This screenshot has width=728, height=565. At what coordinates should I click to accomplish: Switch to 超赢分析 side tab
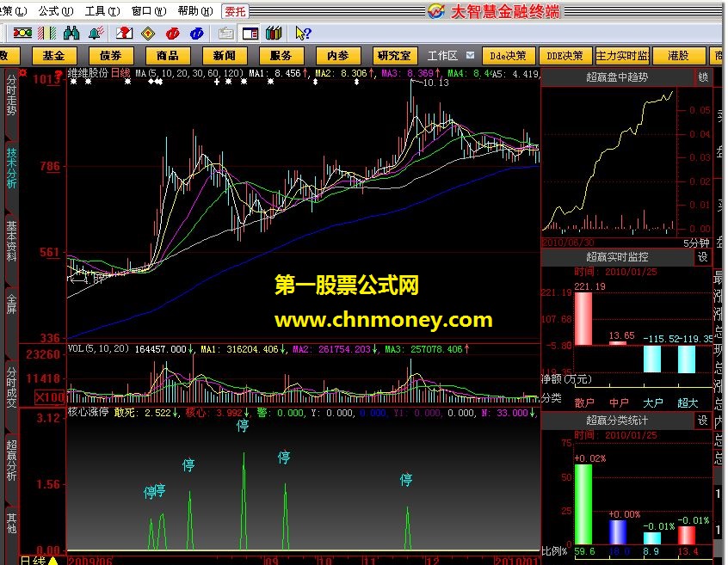(11, 460)
